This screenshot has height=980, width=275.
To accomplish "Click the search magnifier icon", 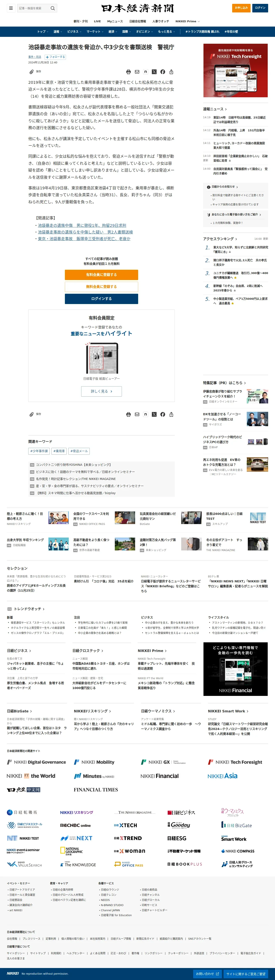I will pos(53,8).
